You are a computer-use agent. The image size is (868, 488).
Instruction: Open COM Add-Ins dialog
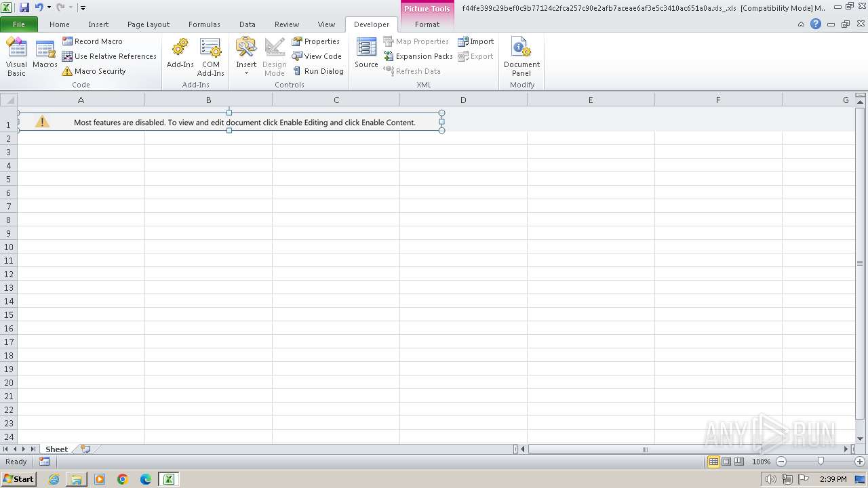[211, 57]
